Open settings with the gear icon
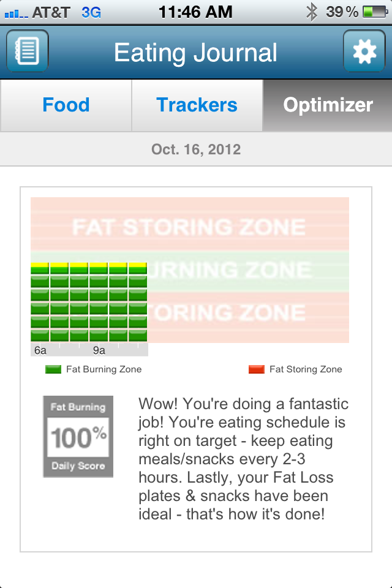 pyautogui.click(x=364, y=52)
